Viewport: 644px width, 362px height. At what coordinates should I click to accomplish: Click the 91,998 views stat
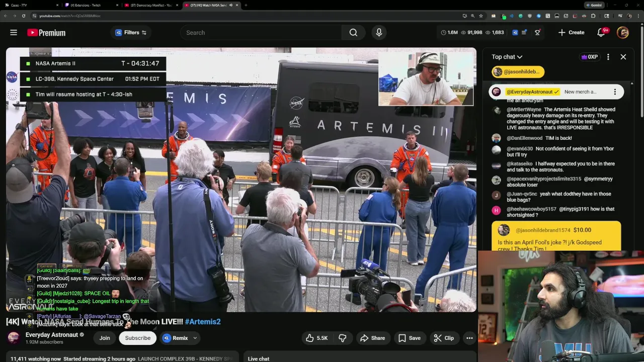pos(471,33)
